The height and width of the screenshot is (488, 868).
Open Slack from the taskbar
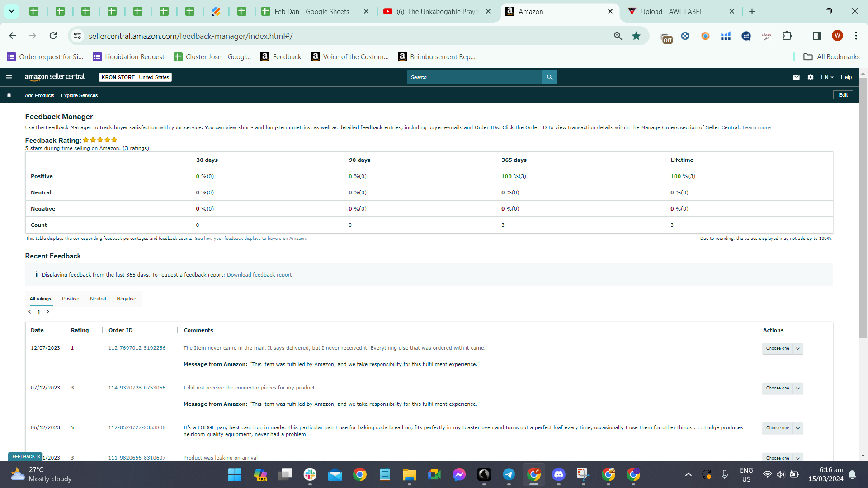pos(310,474)
